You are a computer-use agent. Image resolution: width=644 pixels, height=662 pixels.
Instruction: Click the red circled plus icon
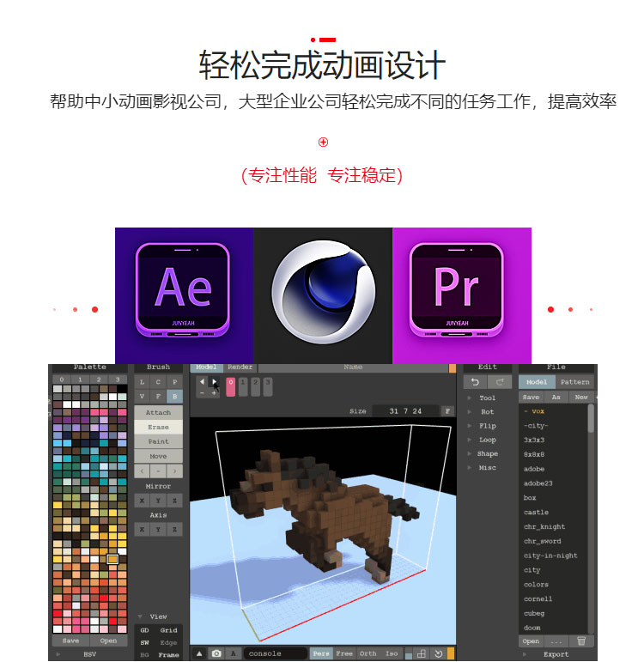[323, 142]
